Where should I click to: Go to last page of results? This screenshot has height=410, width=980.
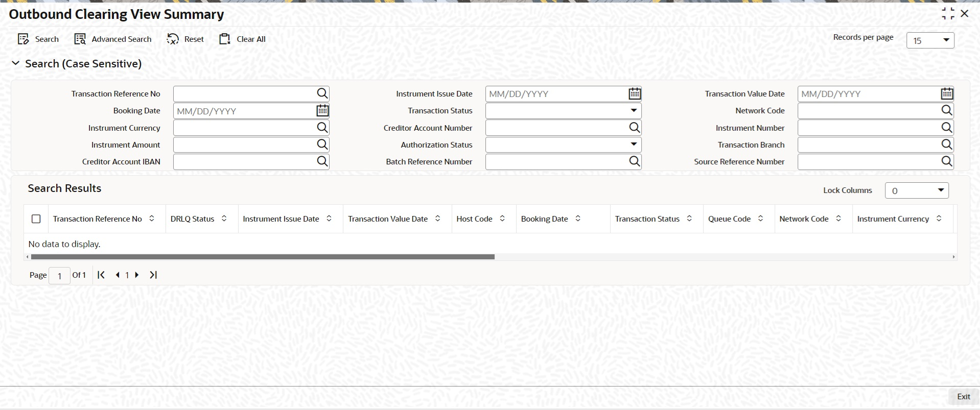[x=153, y=275]
